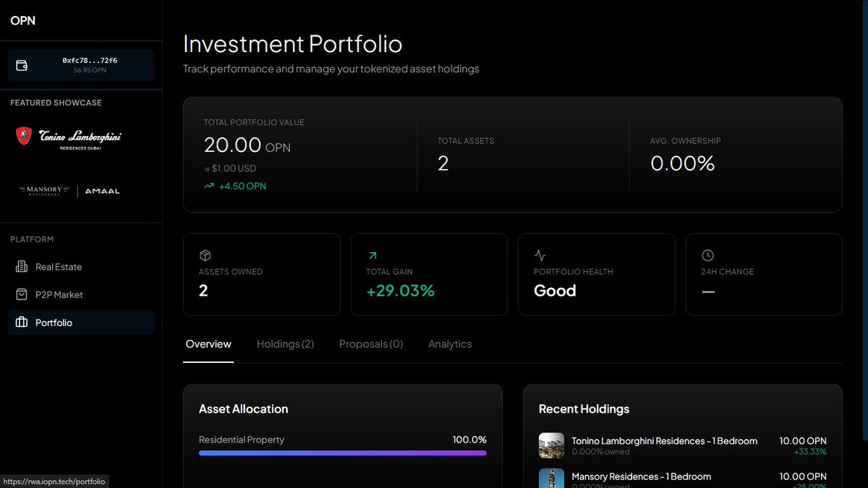Click the ≈ $1.00 USD value
The width and height of the screenshot is (868, 488).
click(230, 168)
